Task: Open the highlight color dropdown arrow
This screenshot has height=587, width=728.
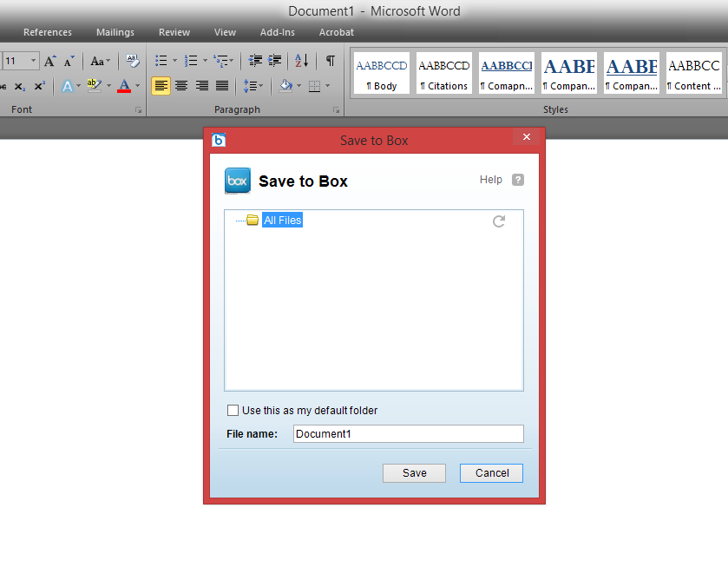Action: [x=109, y=86]
